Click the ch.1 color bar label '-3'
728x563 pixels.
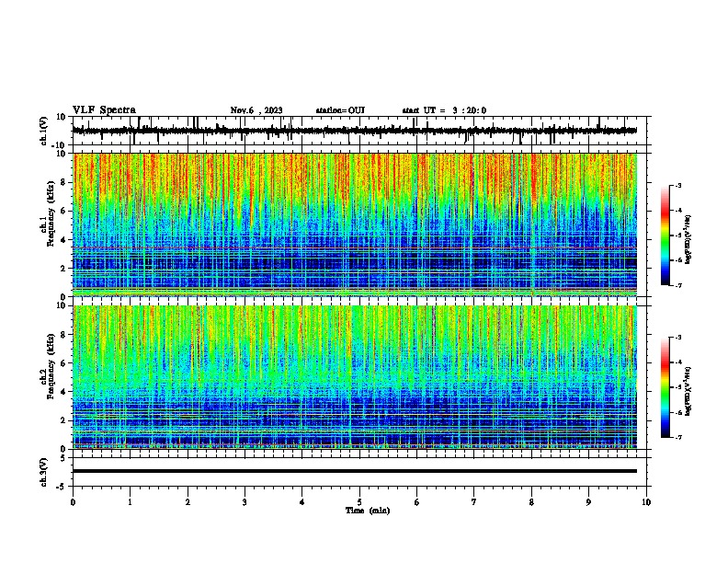click(677, 186)
